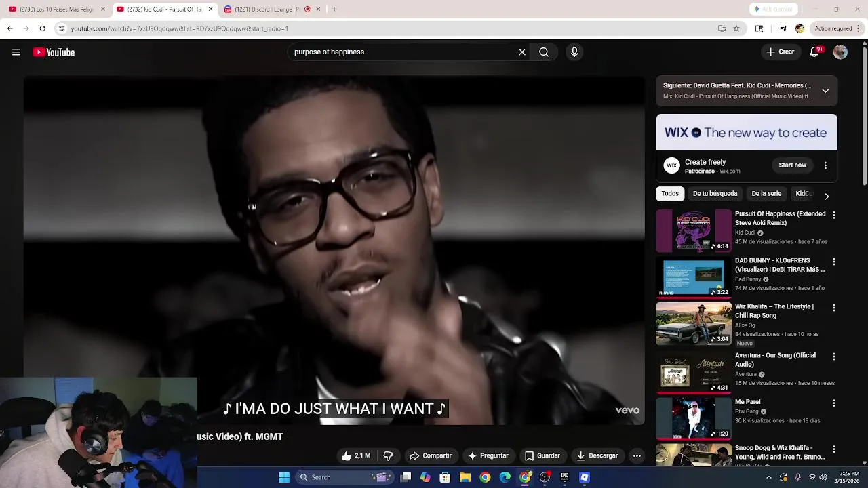Open the YouTube notifications bell
Viewport: 868px width, 488px height.
[816, 52]
